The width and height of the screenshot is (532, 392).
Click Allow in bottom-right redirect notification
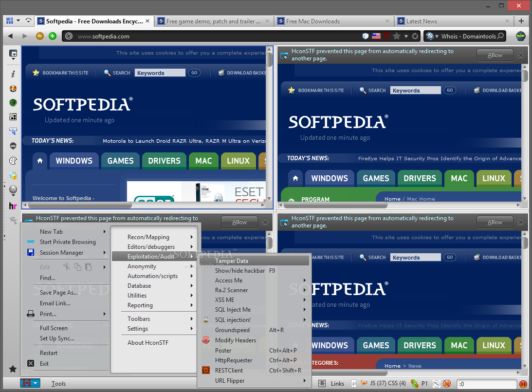tap(495, 222)
